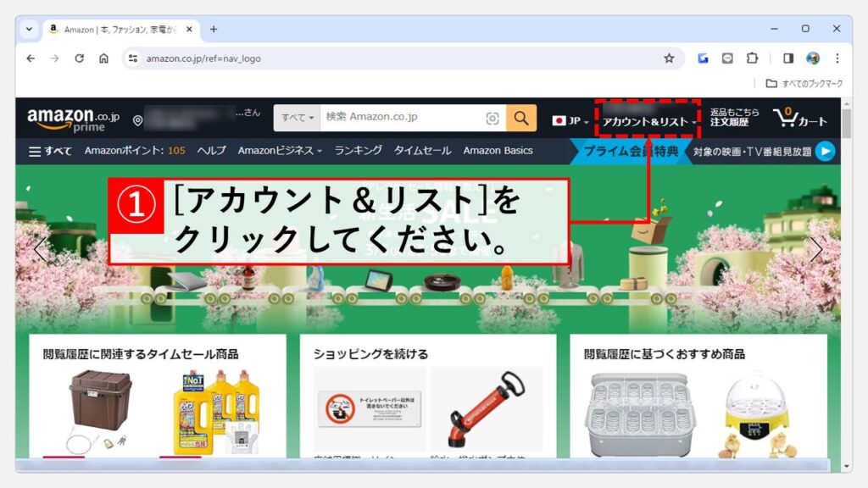Open site info icon in address bar

(x=133, y=58)
